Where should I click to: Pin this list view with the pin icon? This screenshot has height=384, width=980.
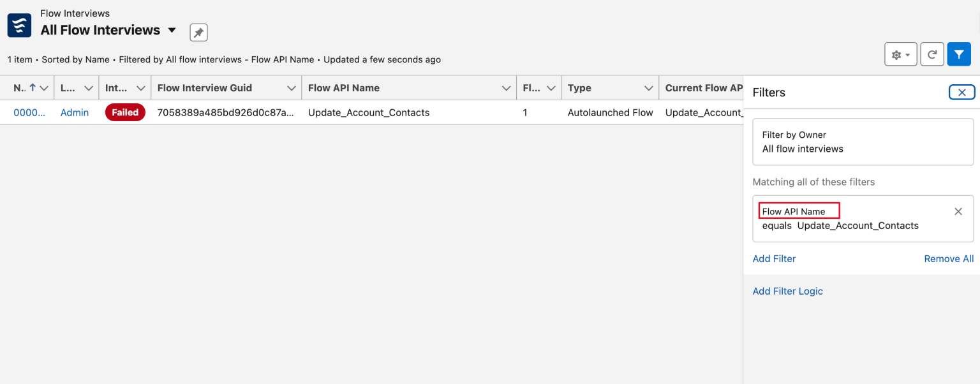tap(198, 33)
